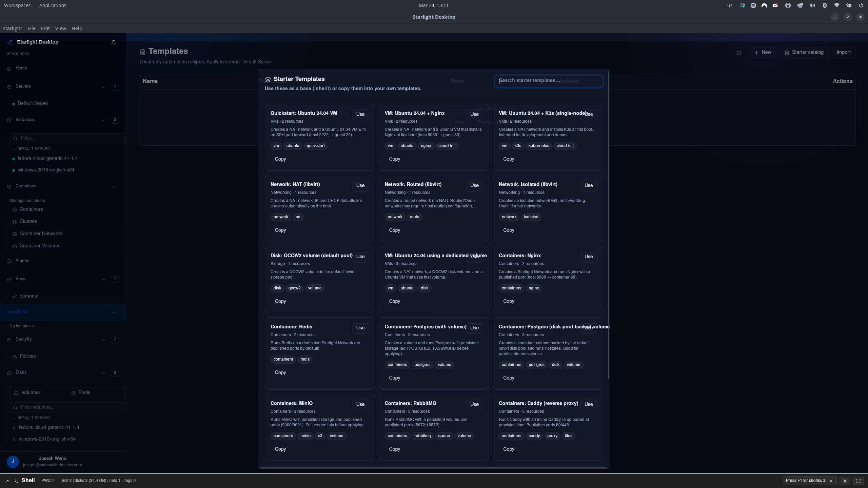Open the Containers sub-item in sidebar
This screenshot has width=868, height=488.
click(x=31, y=209)
